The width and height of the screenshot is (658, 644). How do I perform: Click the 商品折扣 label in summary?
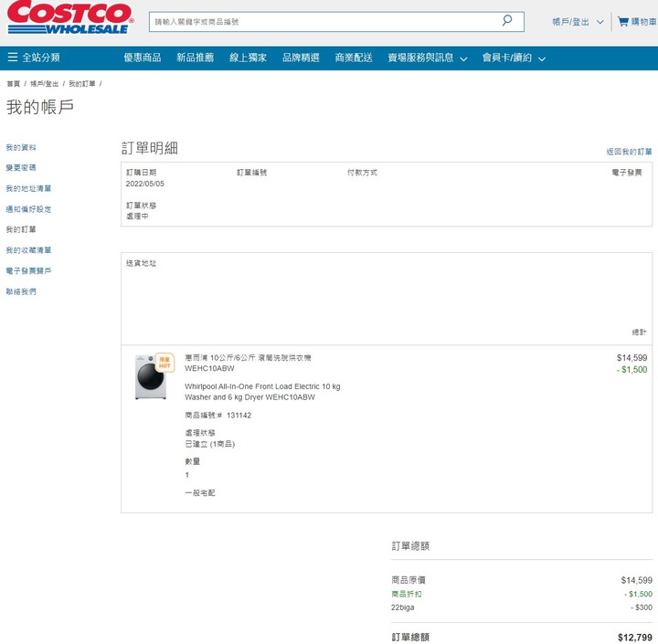pyautogui.click(x=406, y=594)
